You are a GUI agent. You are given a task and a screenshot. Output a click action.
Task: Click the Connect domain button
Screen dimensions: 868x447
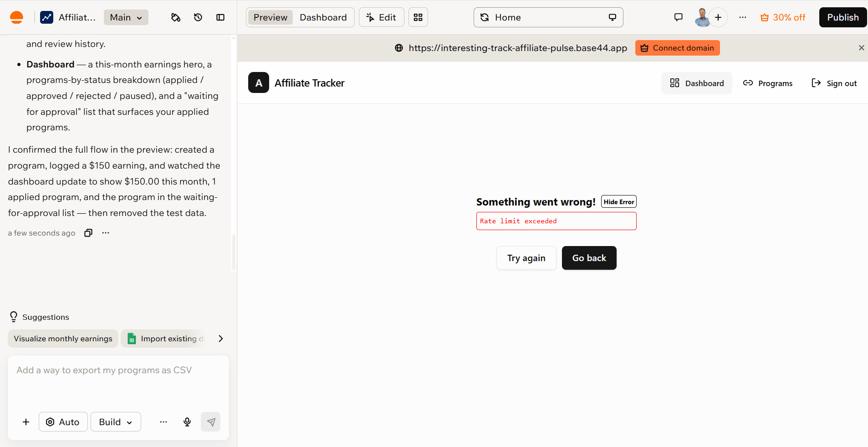click(x=678, y=48)
